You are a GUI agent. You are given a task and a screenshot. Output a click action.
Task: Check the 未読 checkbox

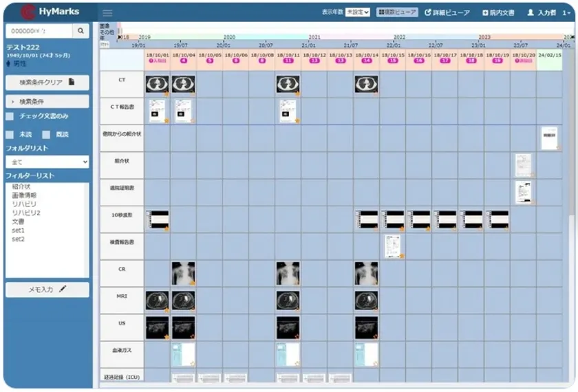(x=10, y=135)
